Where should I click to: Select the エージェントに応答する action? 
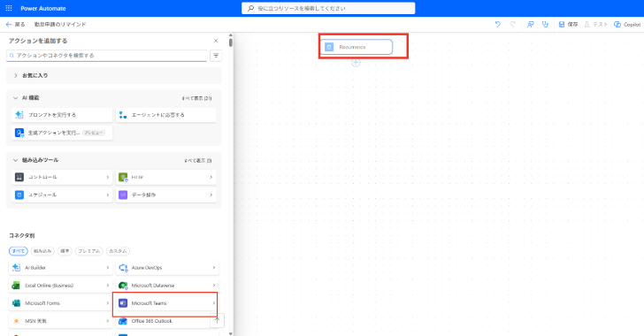pyautogui.click(x=166, y=115)
